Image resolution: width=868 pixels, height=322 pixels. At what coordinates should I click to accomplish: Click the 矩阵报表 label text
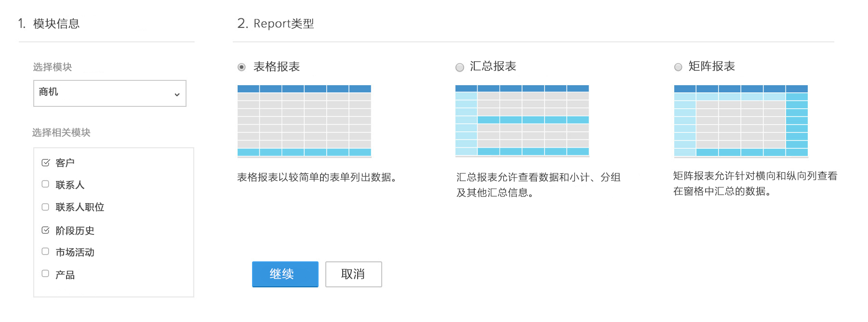pos(711,66)
